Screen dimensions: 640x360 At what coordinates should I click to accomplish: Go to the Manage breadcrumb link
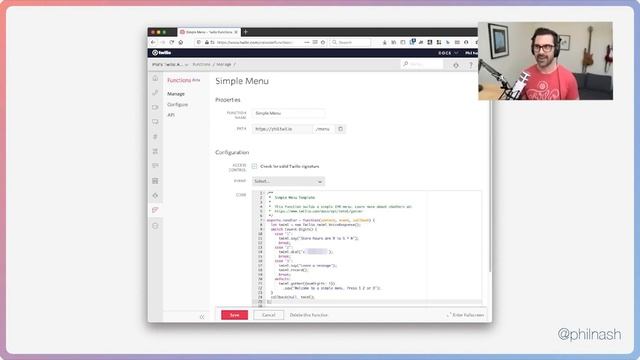pos(224,64)
